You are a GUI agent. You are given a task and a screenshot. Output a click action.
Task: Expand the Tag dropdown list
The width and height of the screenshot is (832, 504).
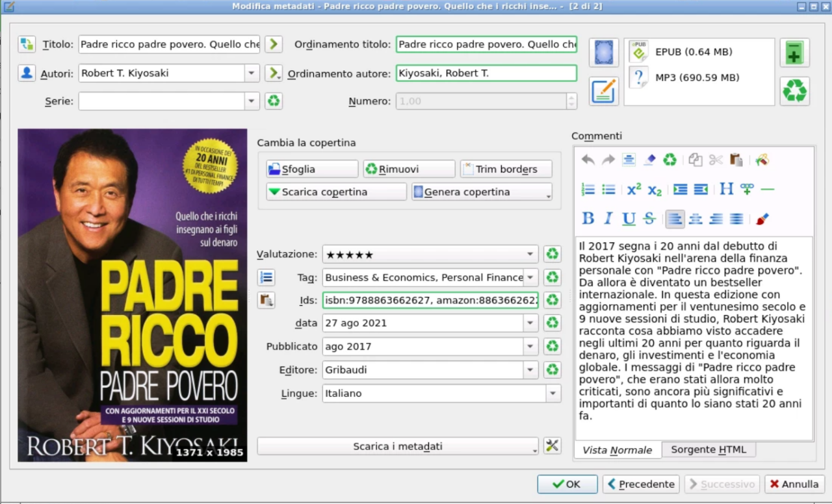[531, 277]
